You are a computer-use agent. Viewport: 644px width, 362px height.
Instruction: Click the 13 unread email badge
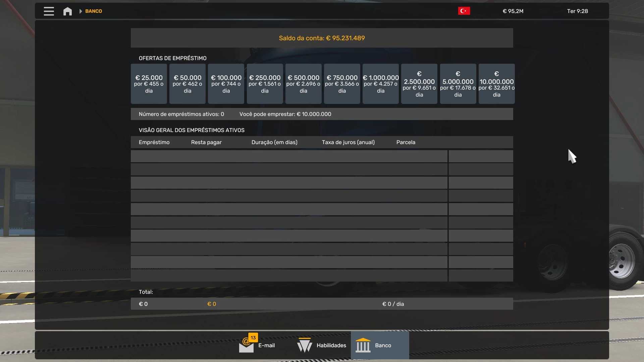[253, 338]
